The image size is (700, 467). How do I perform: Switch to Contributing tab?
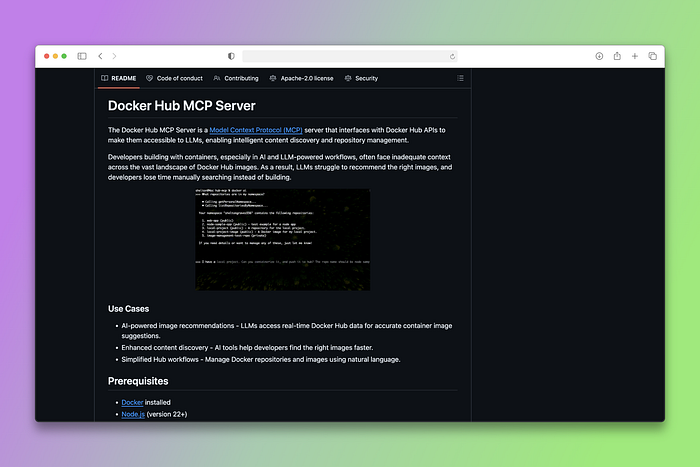[x=236, y=78]
